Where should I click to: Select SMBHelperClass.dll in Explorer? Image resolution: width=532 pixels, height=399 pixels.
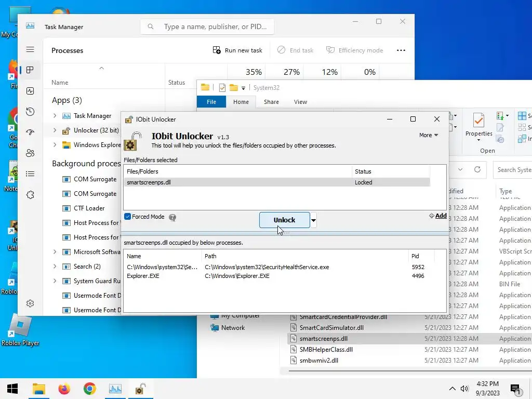(x=326, y=350)
